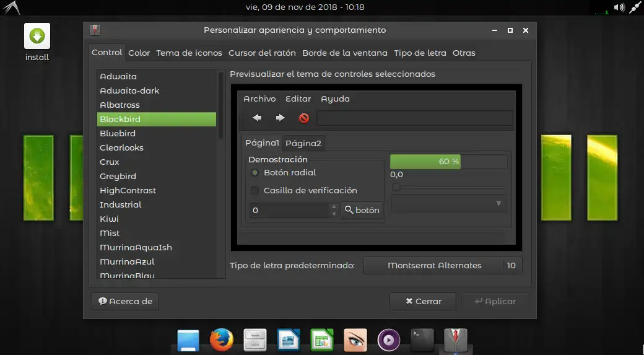Open the Editar menu in preview
The width and height of the screenshot is (644, 355).
[x=298, y=99]
